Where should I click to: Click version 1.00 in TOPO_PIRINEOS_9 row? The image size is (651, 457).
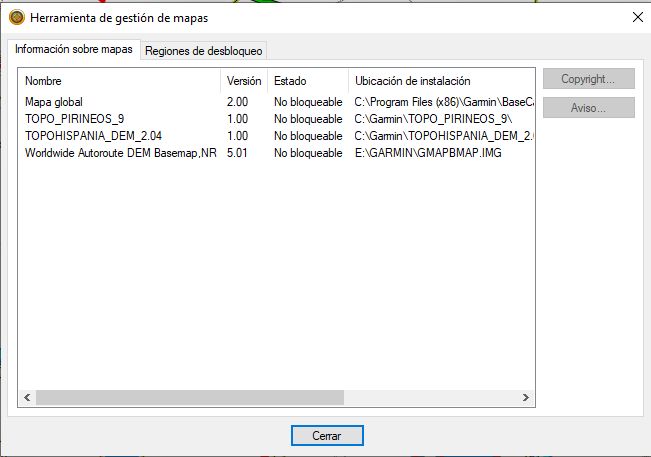[x=237, y=119]
